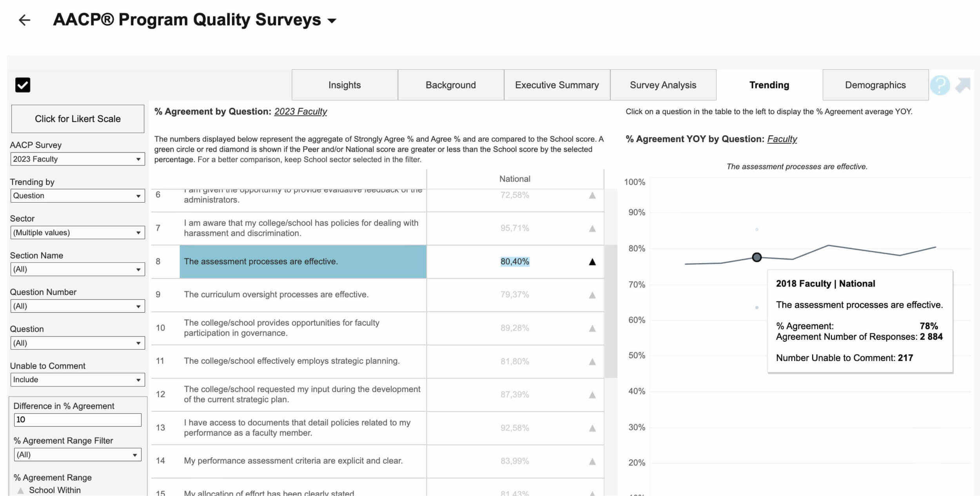Click the question table vertical scrollbar
The width and height of the screenshot is (980, 496).
[x=610, y=311]
